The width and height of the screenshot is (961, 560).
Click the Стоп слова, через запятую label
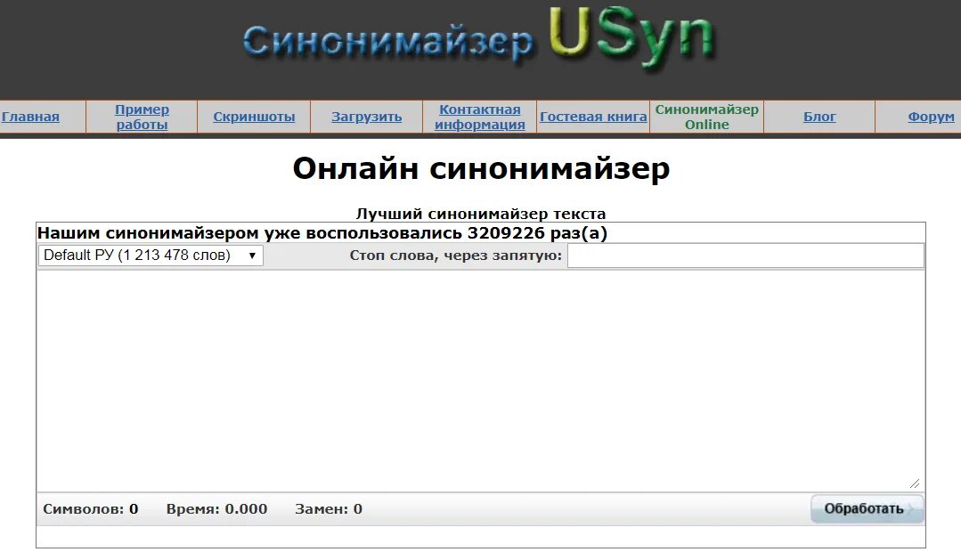(x=455, y=256)
